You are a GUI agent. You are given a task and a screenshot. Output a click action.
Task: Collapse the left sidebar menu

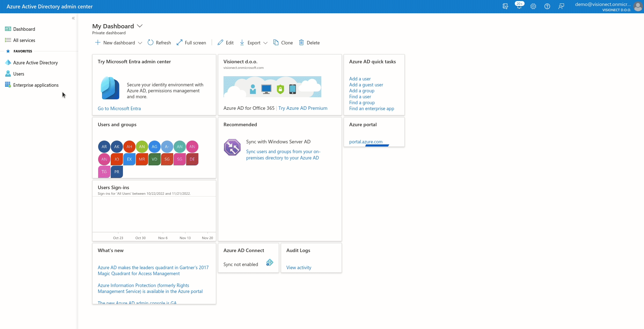73,18
